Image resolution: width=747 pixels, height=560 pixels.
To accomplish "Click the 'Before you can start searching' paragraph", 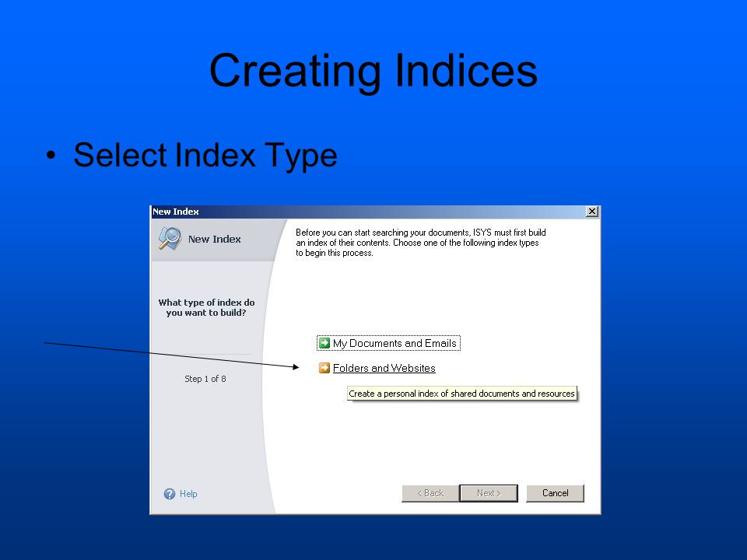I will pos(421,243).
